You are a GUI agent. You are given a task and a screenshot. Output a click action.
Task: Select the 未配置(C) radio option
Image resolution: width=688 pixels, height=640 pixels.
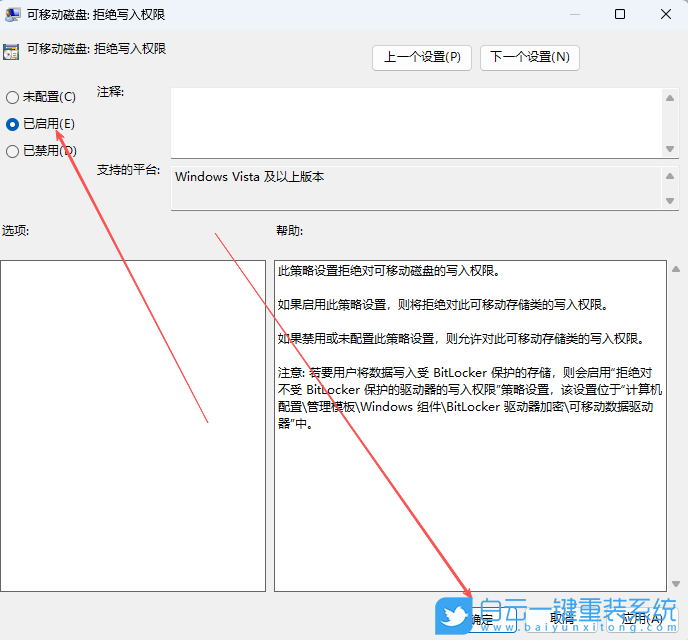[41, 97]
